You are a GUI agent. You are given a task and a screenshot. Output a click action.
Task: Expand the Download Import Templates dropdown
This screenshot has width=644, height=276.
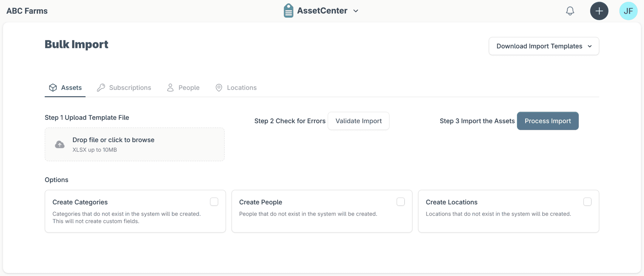(x=544, y=46)
